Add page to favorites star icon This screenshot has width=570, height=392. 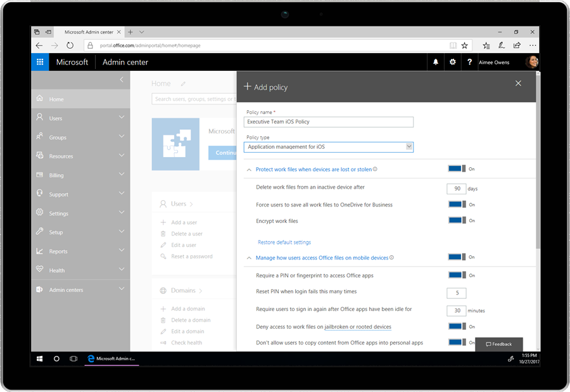click(x=464, y=46)
